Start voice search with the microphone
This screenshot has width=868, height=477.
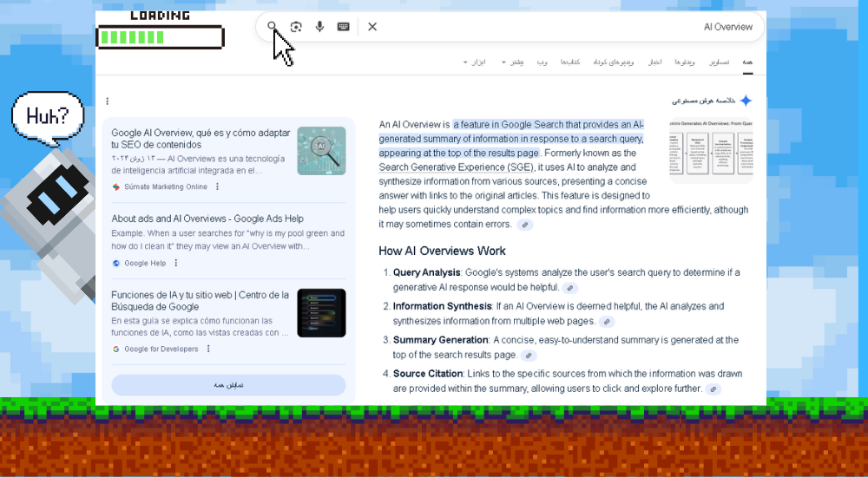(319, 27)
